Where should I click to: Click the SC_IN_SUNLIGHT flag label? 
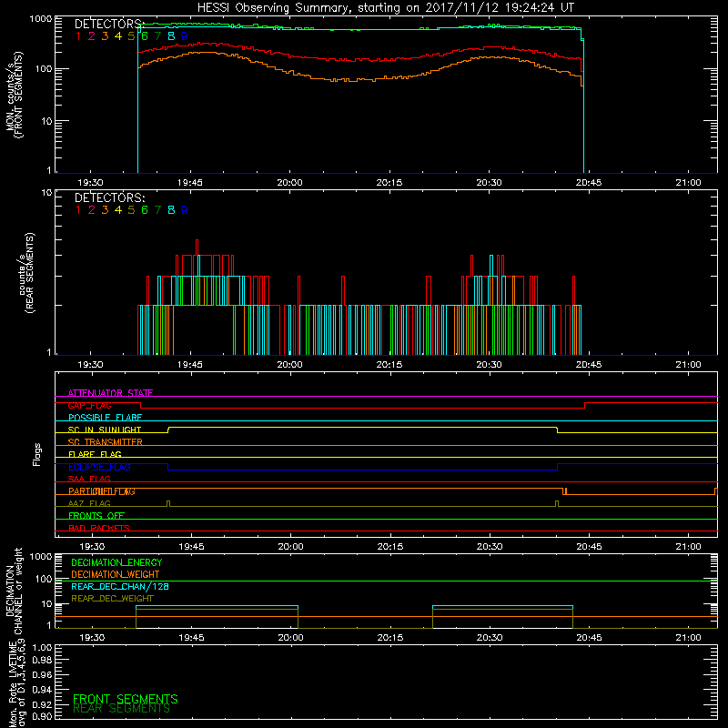[x=105, y=430]
